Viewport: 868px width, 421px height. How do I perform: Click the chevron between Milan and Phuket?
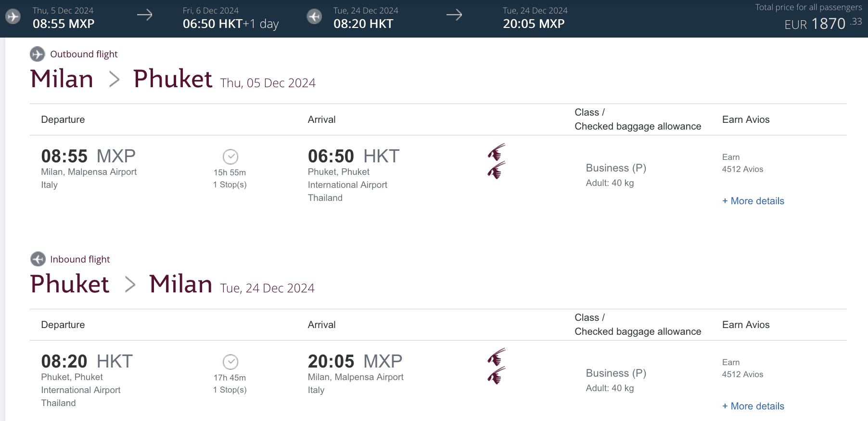[114, 79]
